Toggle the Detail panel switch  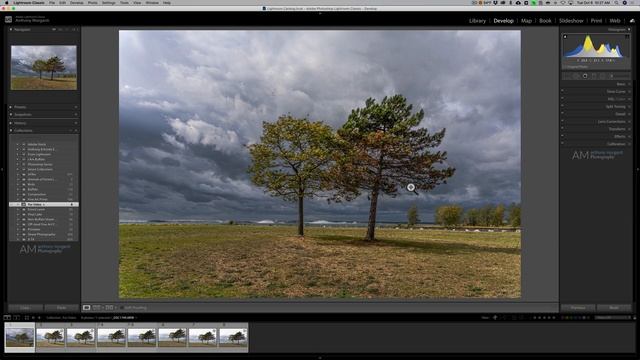tap(562, 114)
